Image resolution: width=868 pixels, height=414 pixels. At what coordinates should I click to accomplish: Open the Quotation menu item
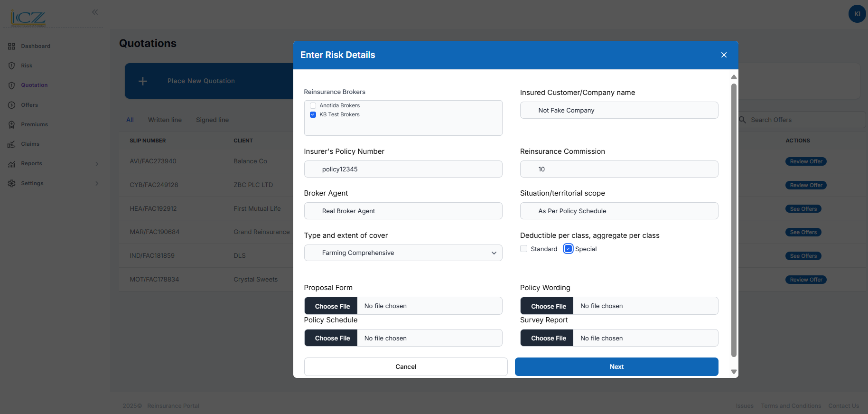[x=34, y=85]
